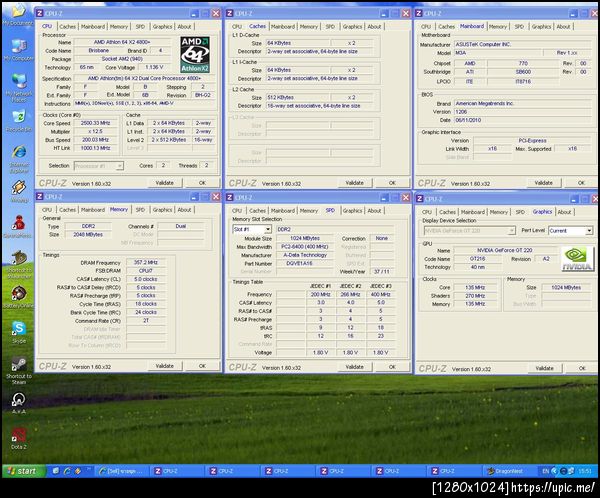
Task: Click Validate in the DRAM Frequency window
Action: point(165,366)
